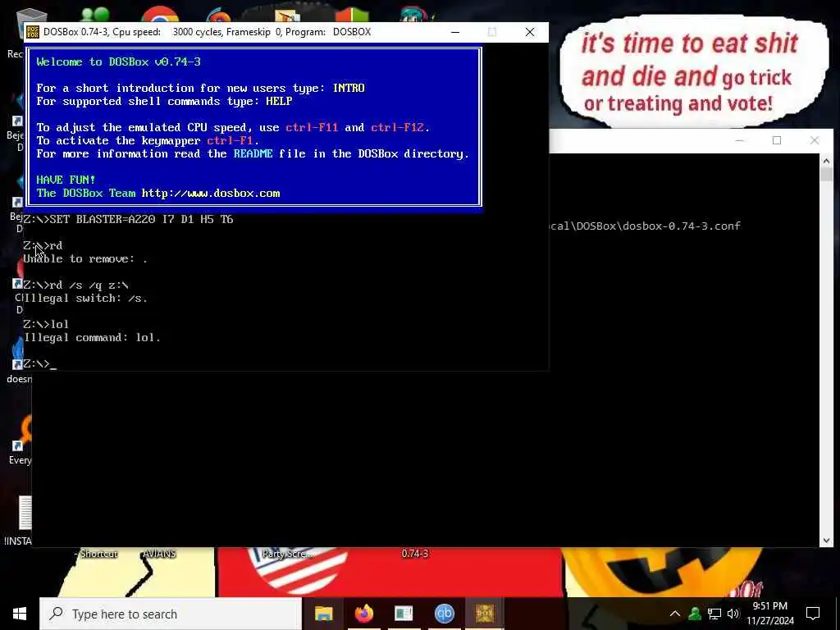Click the 'HAVE FUN!' line
The height and width of the screenshot is (630, 840).
(x=66, y=180)
